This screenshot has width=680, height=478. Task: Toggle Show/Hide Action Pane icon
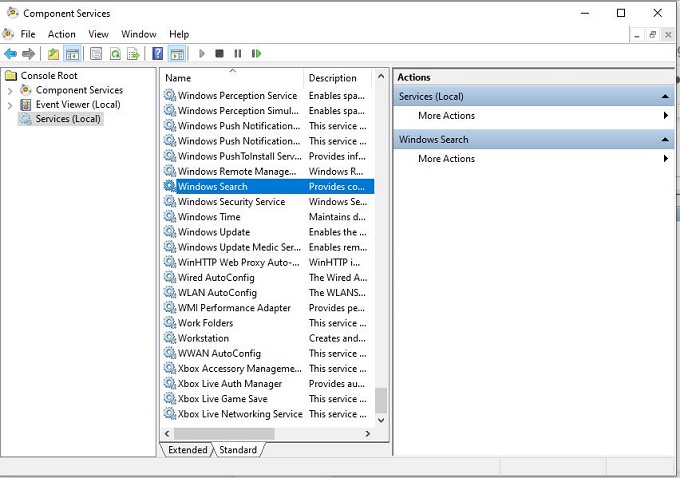coord(177,54)
